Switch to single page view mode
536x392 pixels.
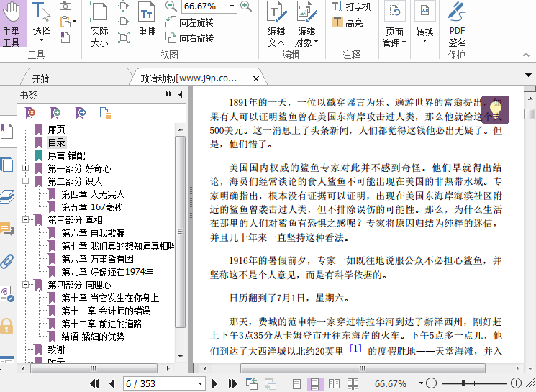(296, 384)
